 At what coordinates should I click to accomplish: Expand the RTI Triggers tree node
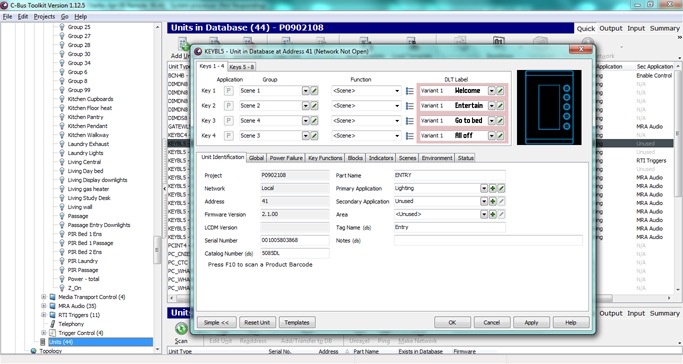tap(44, 315)
